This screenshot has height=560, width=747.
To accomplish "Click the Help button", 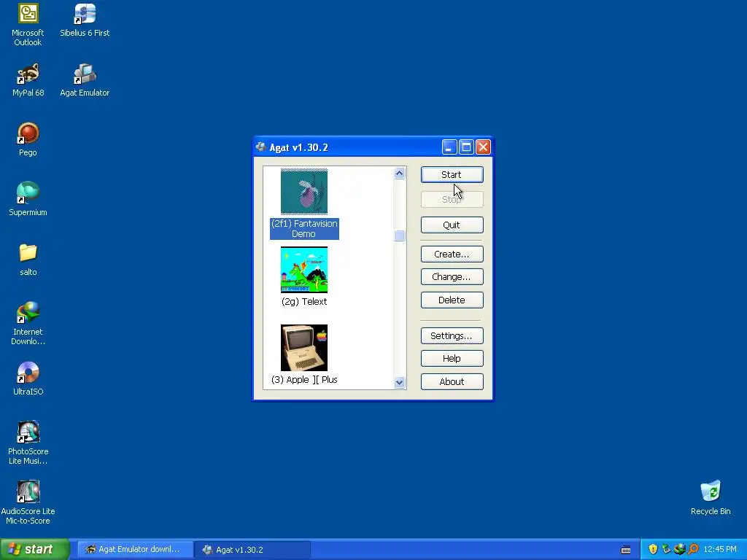I will point(452,358).
